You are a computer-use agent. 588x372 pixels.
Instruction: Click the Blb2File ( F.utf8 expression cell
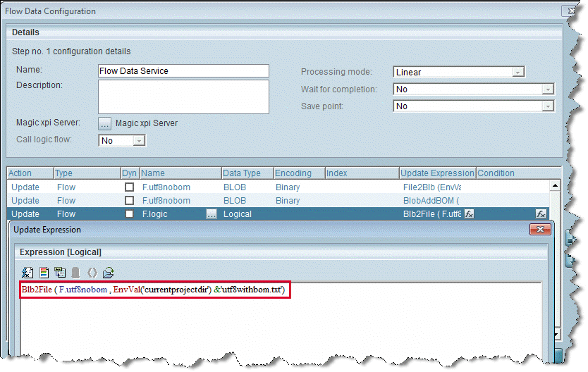coord(432,214)
